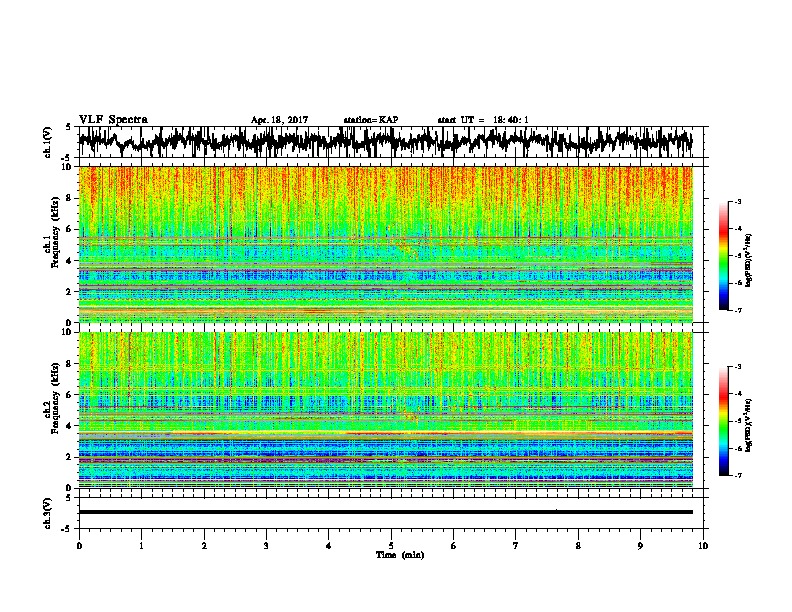Click the ch.1 colorbar "log(PSD)" label
This screenshot has width=792, height=612.
coord(748,261)
